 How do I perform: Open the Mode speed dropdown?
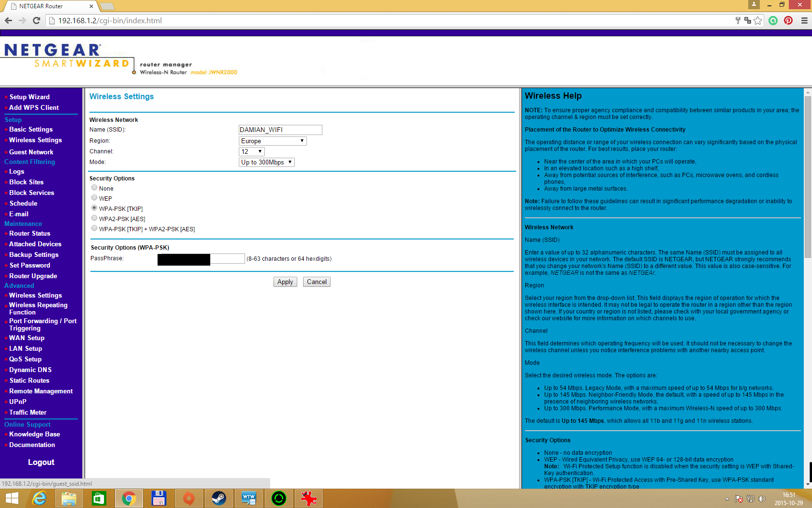pyautogui.click(x=267, y=162)
